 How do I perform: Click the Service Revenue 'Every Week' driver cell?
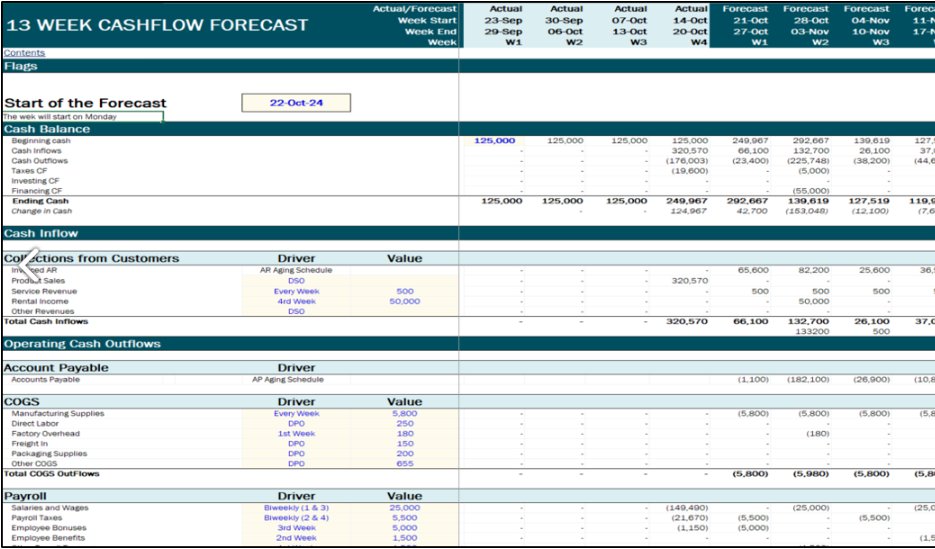click(296, 291)
